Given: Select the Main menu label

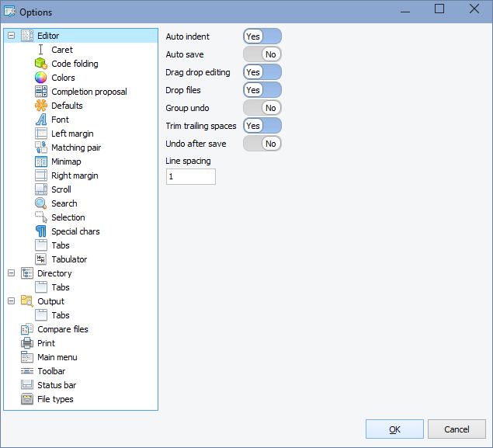Looking at the screenshot, I should 57,357.
